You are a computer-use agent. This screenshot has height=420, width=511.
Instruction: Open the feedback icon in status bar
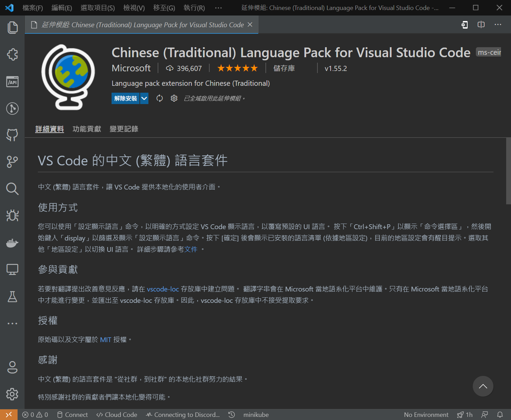pos(484,414)
